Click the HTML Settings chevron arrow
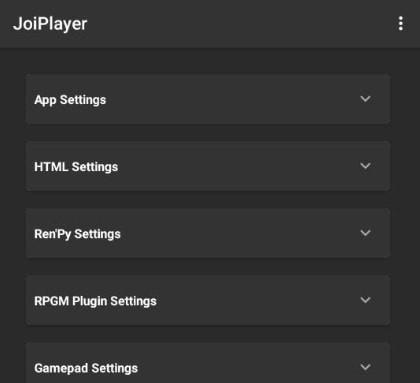 [x=365, y=166]
